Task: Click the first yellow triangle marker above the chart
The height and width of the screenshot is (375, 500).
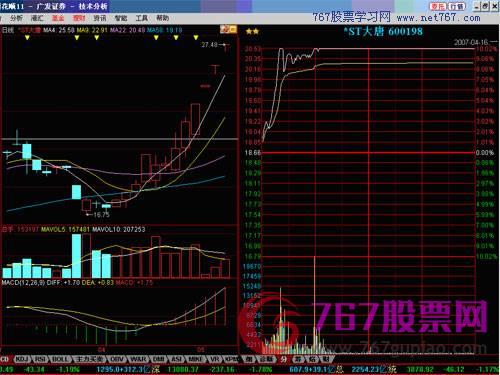Action: click(27, 38)
